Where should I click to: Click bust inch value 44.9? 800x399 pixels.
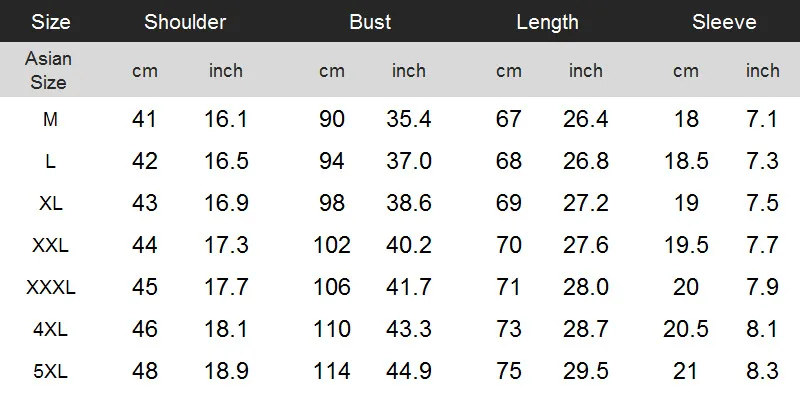(x=409, y=371)
